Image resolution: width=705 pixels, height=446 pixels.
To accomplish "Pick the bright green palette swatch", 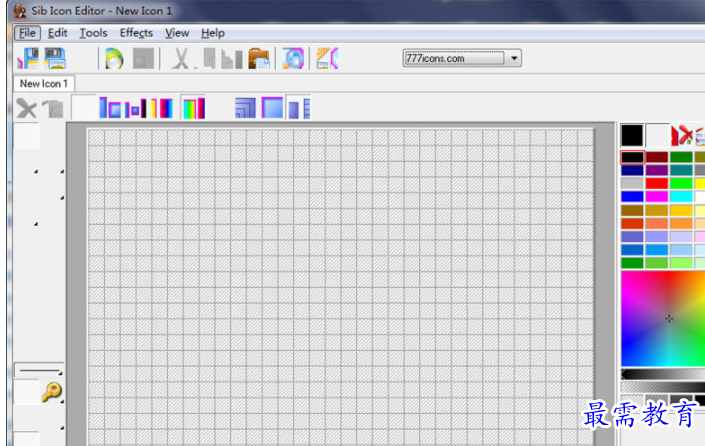I will pos(681,183).
